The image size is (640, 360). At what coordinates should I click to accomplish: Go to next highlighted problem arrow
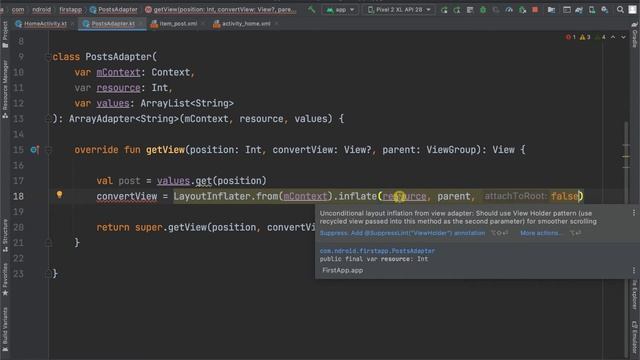[623, 37]
